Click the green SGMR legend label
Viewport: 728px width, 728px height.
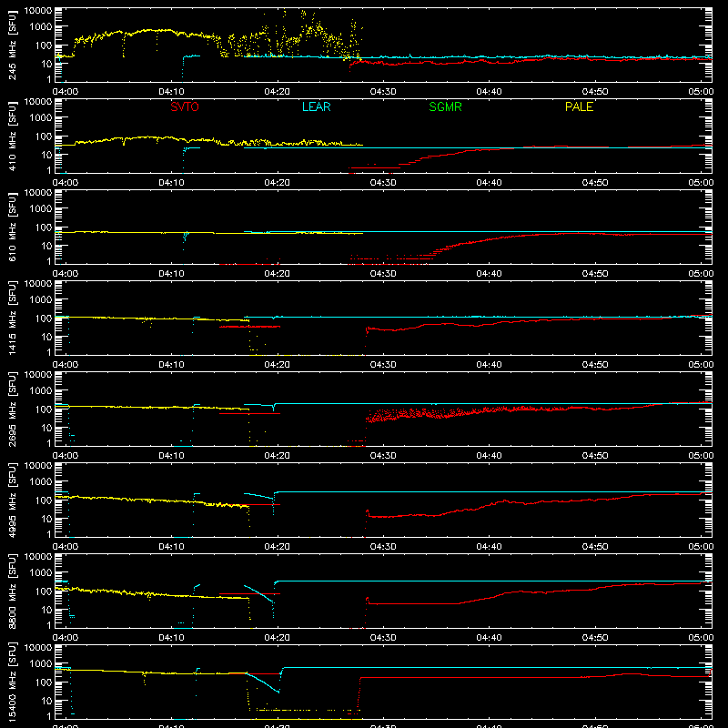point(445,106)
